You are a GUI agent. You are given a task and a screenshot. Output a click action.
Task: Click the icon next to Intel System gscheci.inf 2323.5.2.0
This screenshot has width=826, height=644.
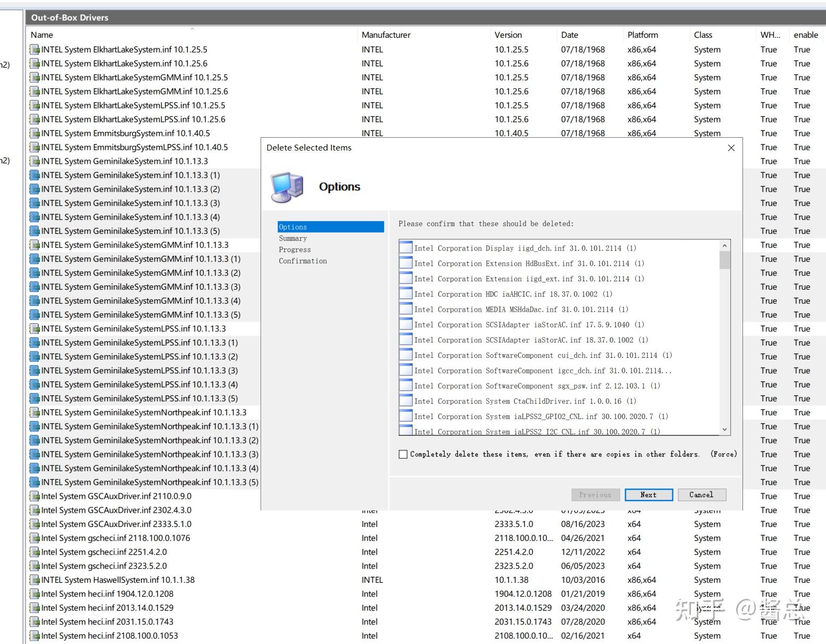click(x=34, y=566)
